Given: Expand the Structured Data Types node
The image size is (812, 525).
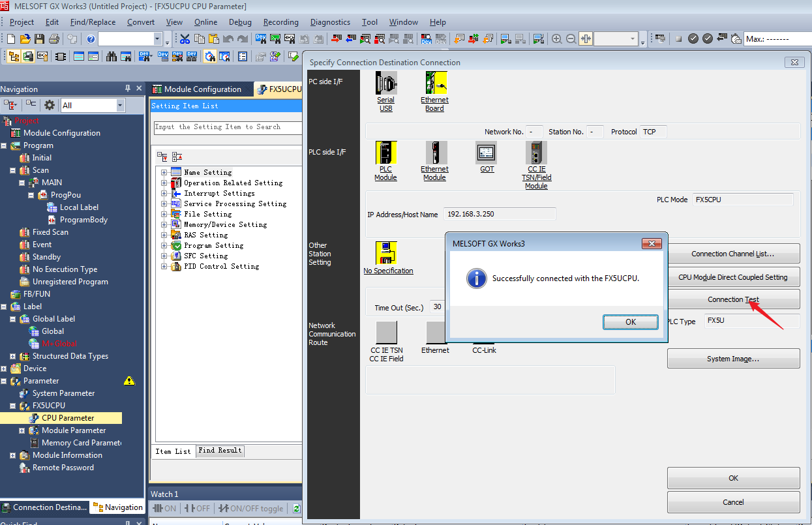Looking at the screenshot, I should (x=13, y=356).
